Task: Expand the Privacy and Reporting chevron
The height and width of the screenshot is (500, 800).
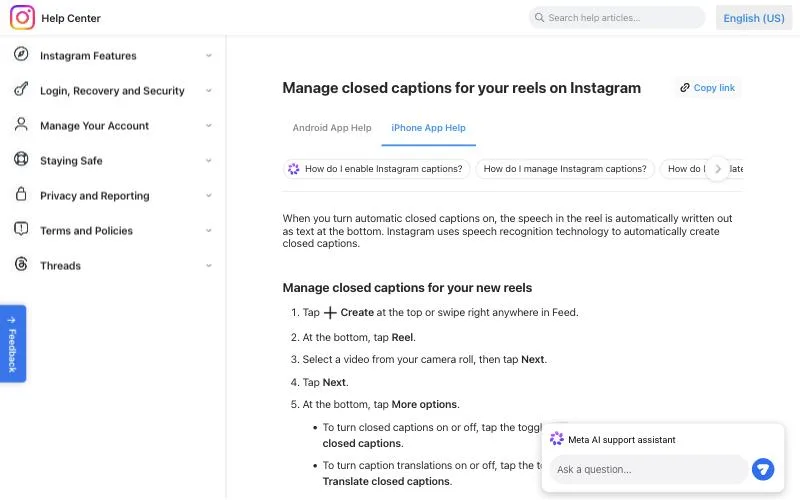Action: pyautogui.click(x=209, y=195)
